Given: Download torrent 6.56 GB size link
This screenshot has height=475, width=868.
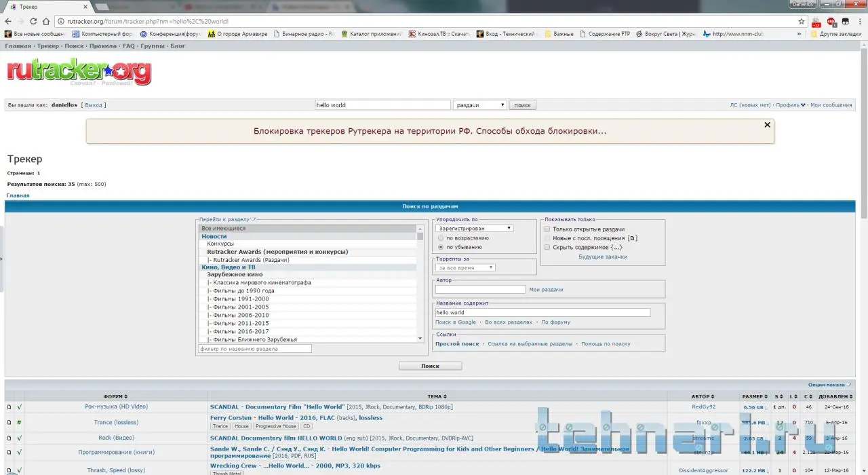Looking at the screenshot, I should click(x=756, y=407).
